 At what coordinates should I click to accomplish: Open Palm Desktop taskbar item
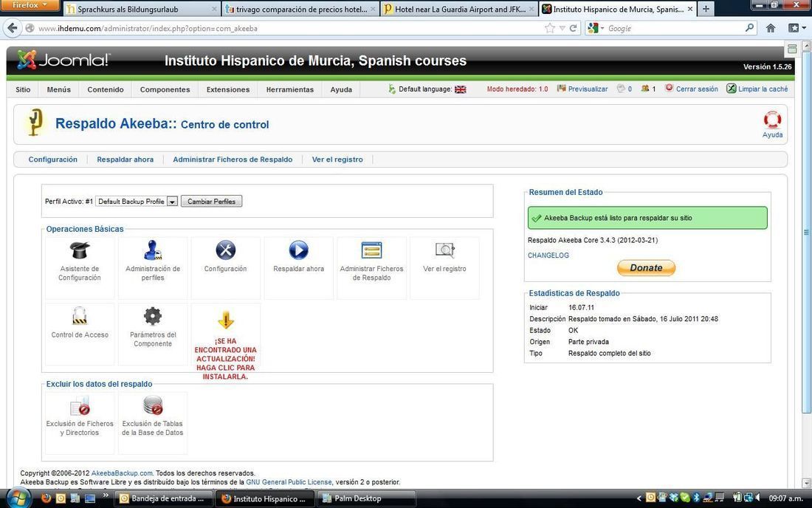click(x=367, y=498)
